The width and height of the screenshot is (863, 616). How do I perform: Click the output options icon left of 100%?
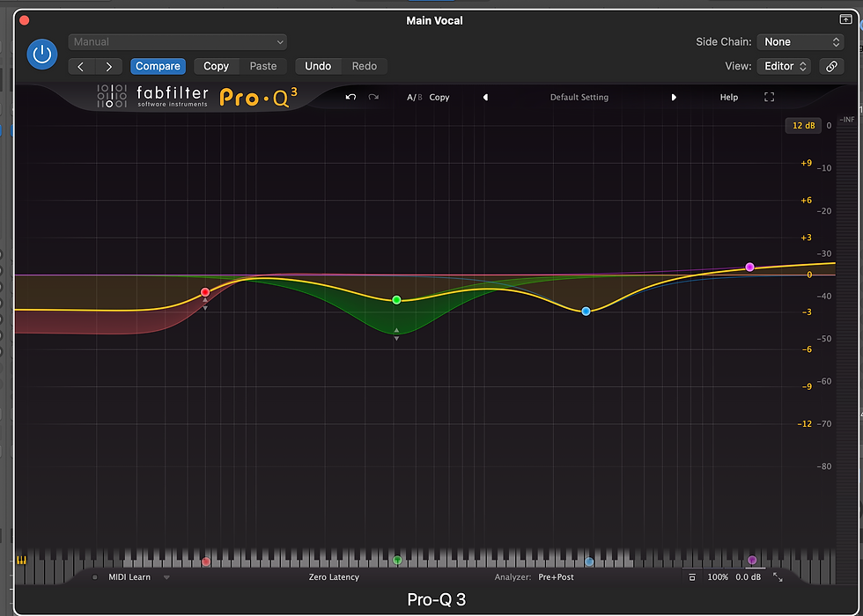[x=692, y=577]
